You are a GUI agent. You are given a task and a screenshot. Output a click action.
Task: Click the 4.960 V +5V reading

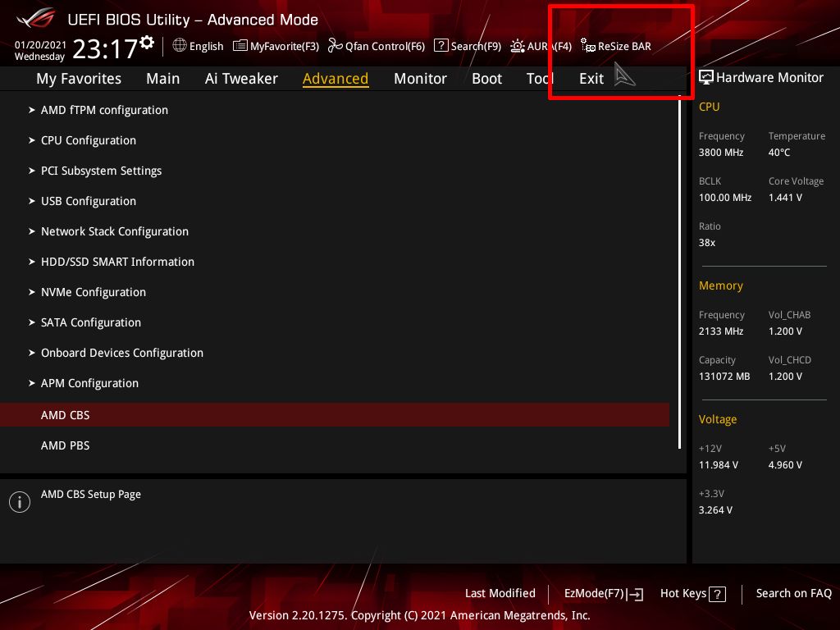(785, 465)
